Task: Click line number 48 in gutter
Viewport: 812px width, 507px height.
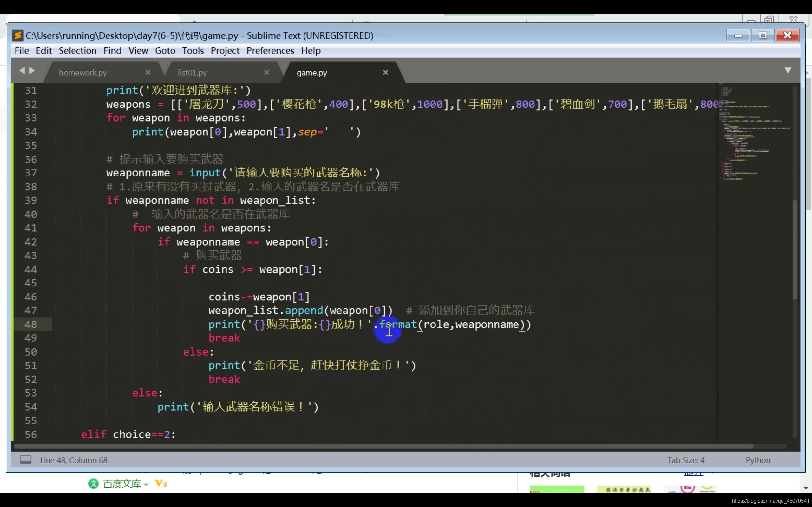Action: click(x=31, y=324)
